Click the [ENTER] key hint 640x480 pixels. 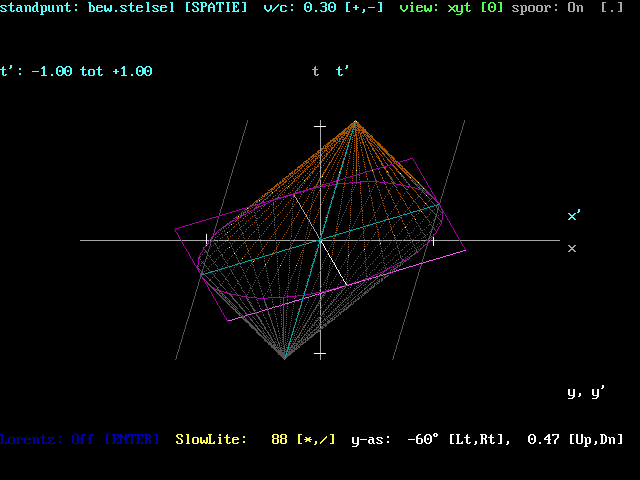[131, 439]
